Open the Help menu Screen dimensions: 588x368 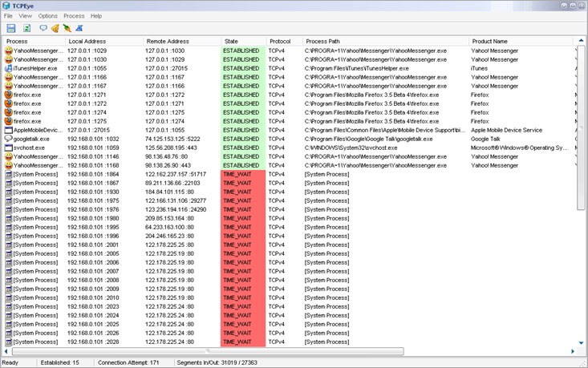coord(96,16)
